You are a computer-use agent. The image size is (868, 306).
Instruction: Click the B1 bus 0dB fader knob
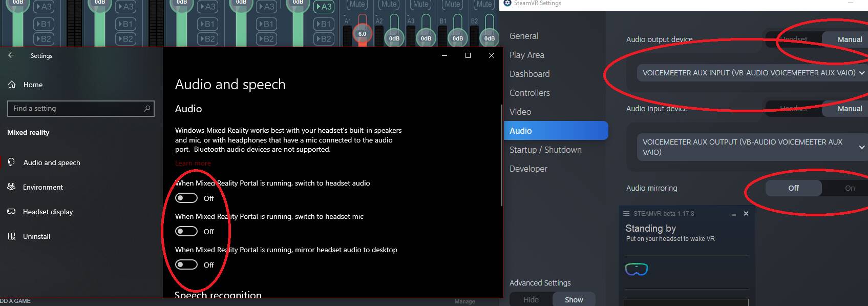458,38
